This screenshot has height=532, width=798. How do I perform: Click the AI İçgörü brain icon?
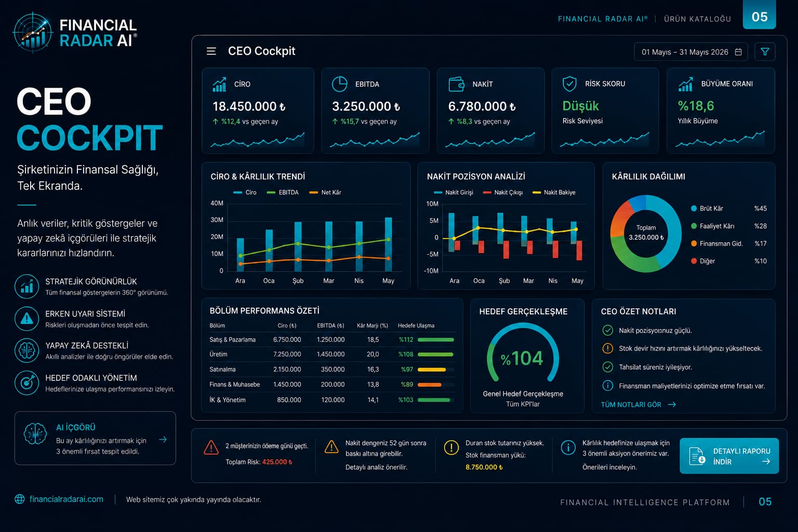point(35,434)
